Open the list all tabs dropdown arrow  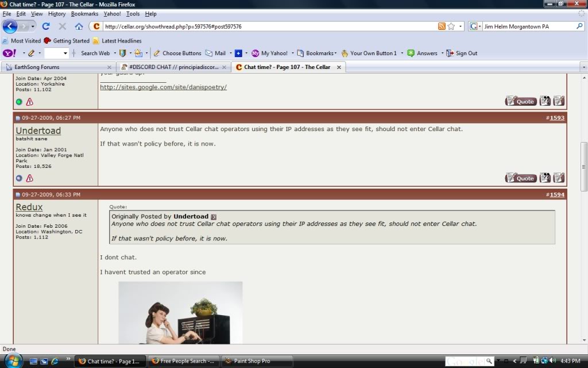583,67
